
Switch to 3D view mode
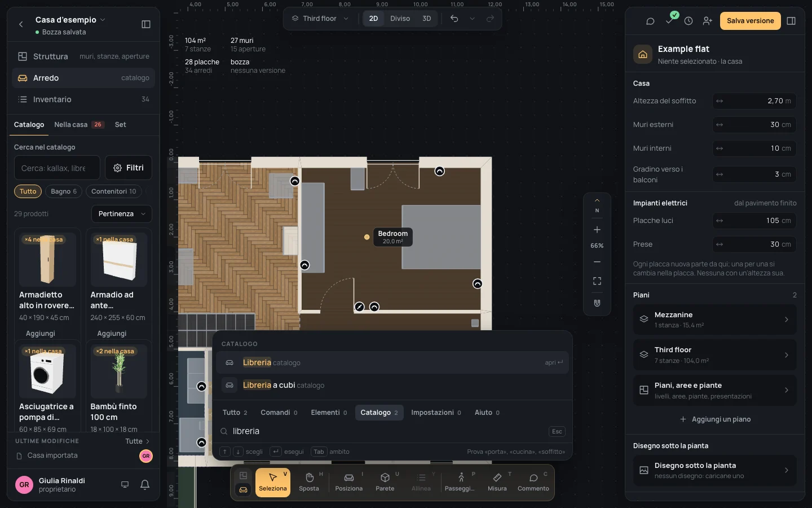[427, 19]
